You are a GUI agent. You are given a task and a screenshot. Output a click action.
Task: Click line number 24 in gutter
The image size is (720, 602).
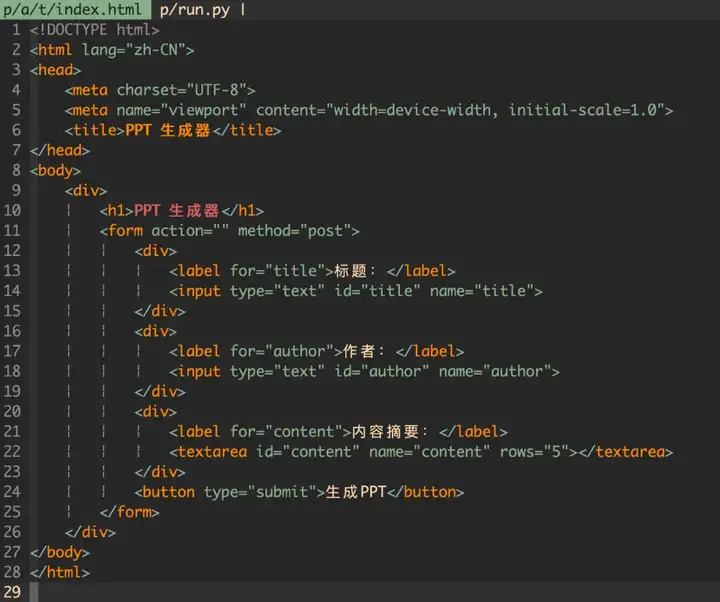click(x=12, y=492)
